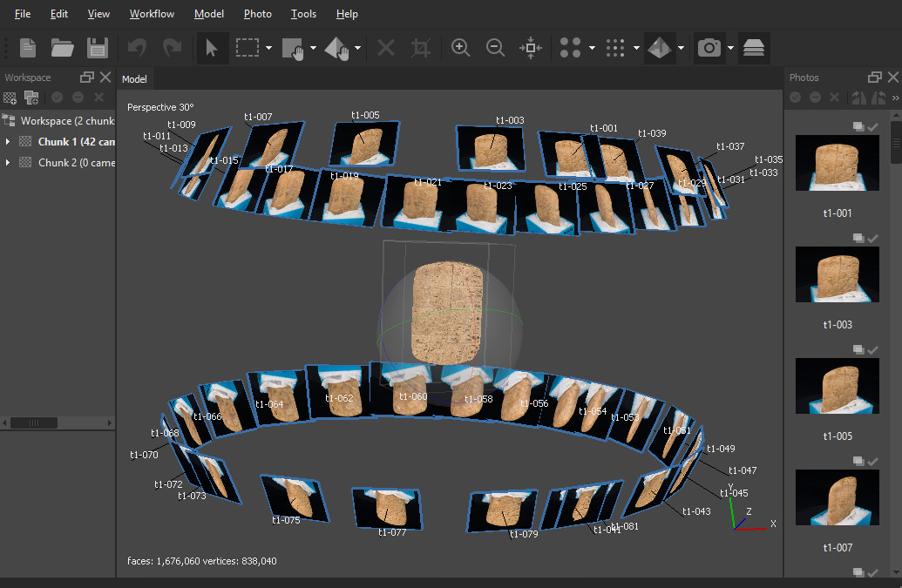
Task: Zoom in on the model view
Action: 460,48
